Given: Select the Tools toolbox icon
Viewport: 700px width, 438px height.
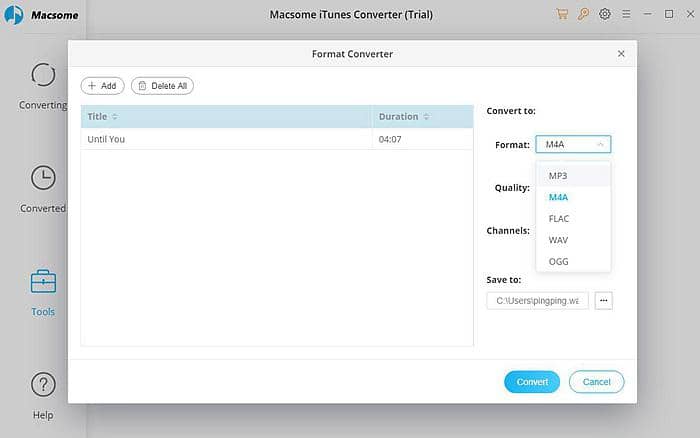Looking at the screenshot, I should (x=43, y=281).
